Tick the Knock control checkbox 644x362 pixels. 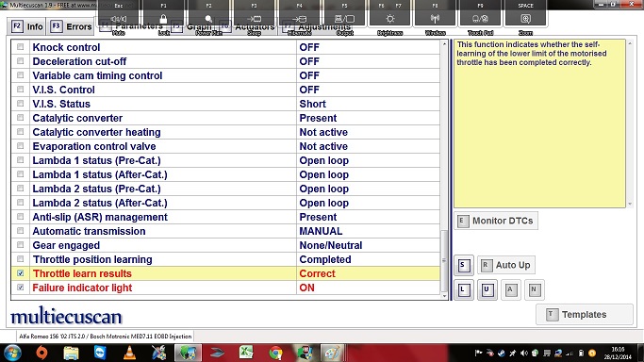point(20,47)
